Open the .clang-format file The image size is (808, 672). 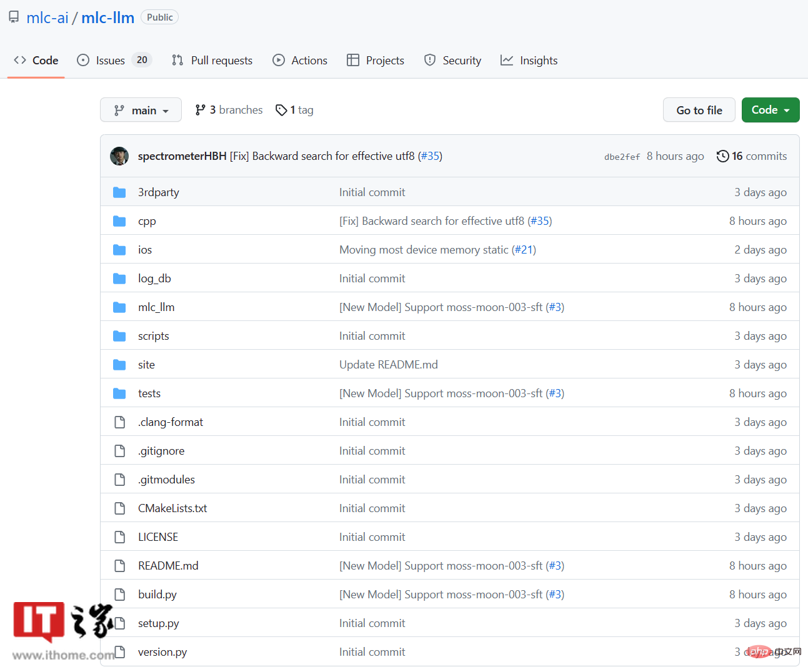tap(171, 422)
